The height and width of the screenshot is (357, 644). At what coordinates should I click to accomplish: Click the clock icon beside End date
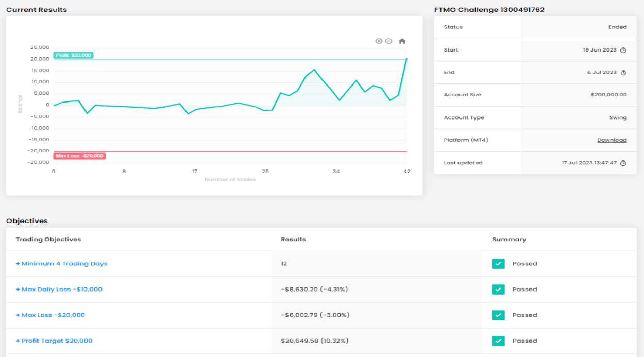pos(623,73)
